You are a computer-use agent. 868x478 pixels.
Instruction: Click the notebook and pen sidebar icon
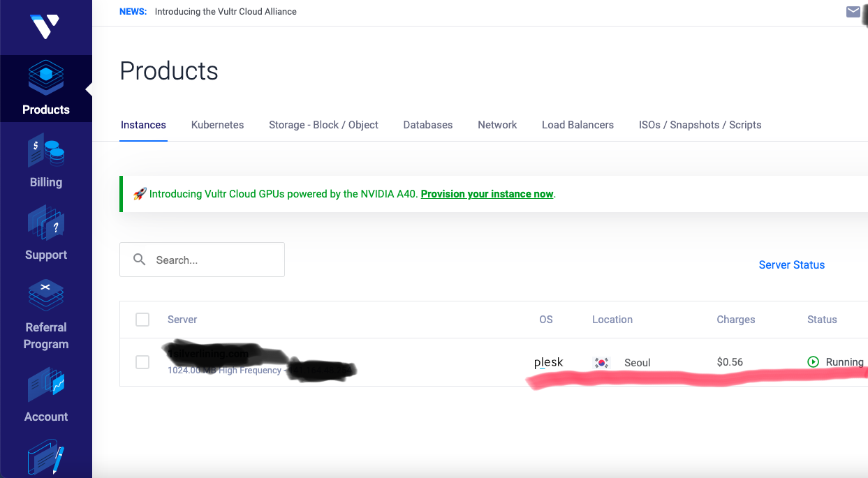coord(46,458)
